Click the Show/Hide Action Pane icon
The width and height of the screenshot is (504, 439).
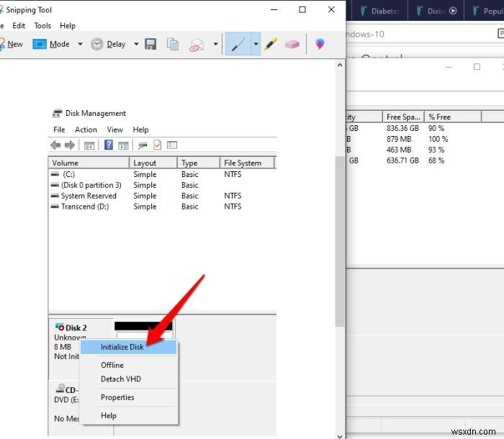pyautogui.click(x=123, y=145)
